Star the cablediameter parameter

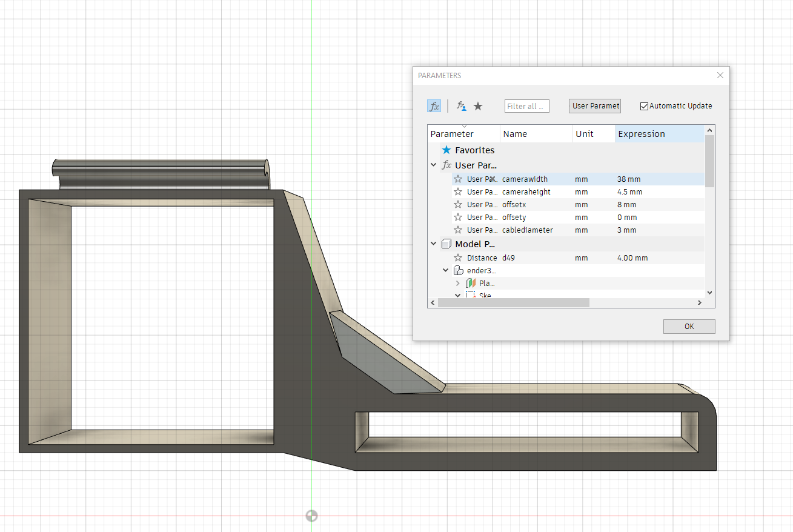(x=458, y=230)
